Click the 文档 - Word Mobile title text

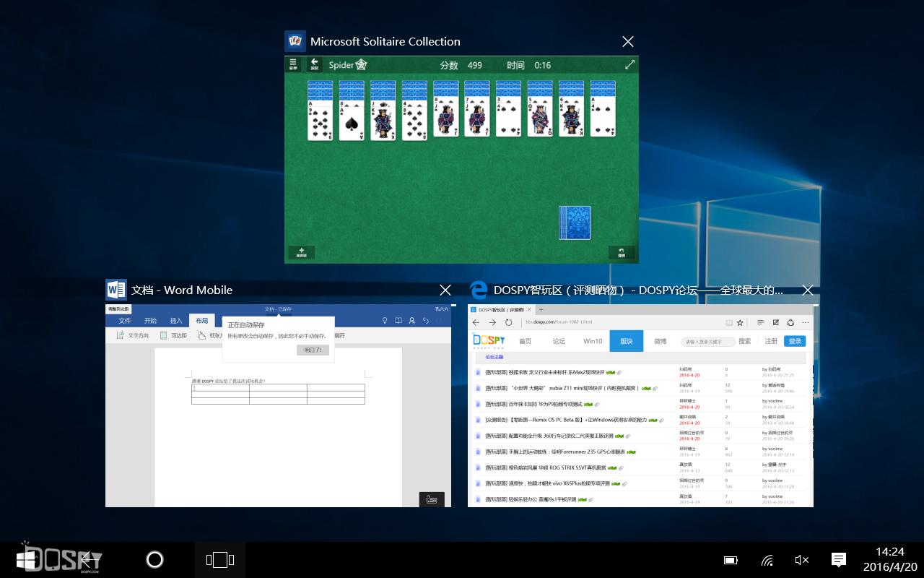point(182,290)
